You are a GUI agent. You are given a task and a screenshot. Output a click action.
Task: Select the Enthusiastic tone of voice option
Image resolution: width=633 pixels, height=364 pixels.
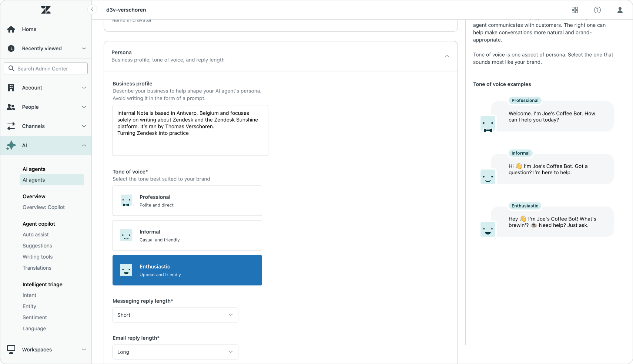click(187, 270)
